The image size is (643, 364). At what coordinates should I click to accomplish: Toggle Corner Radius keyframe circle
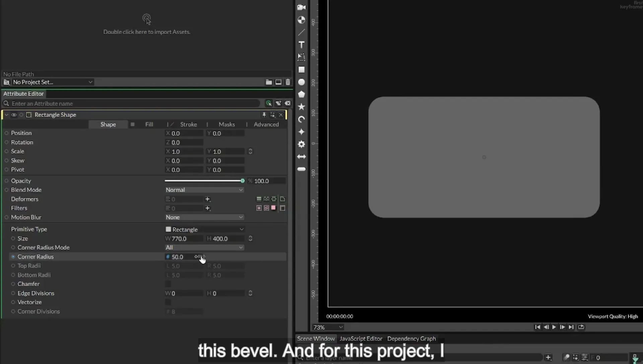click(x=13, y=257)
